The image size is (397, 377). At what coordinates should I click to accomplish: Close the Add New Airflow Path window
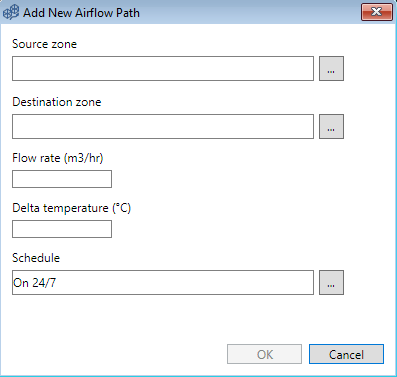point(377,12)
